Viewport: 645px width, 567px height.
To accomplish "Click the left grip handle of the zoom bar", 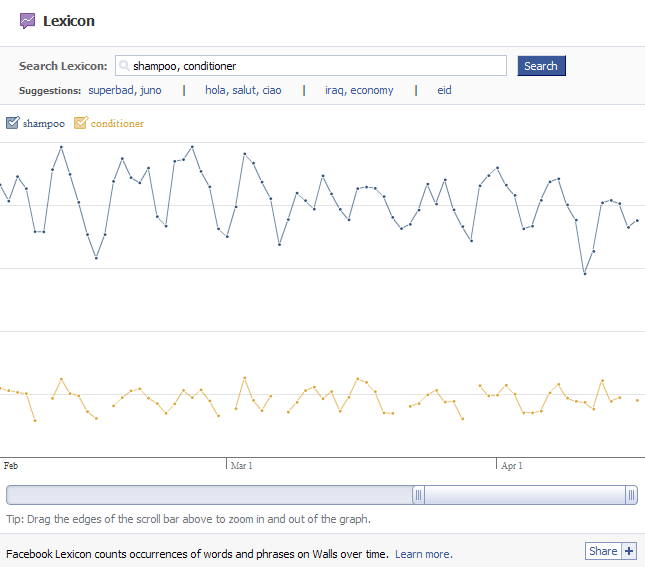I will 418,495.
